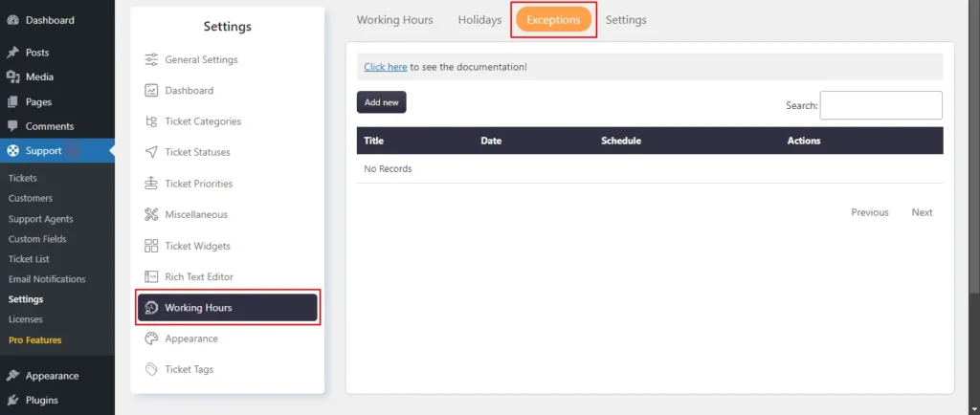Go to the Previous page of records

(x=869, y=212)
